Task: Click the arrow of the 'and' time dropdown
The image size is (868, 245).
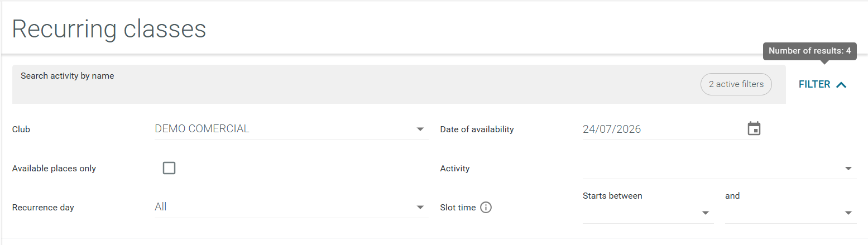Action: pos(848,213)
